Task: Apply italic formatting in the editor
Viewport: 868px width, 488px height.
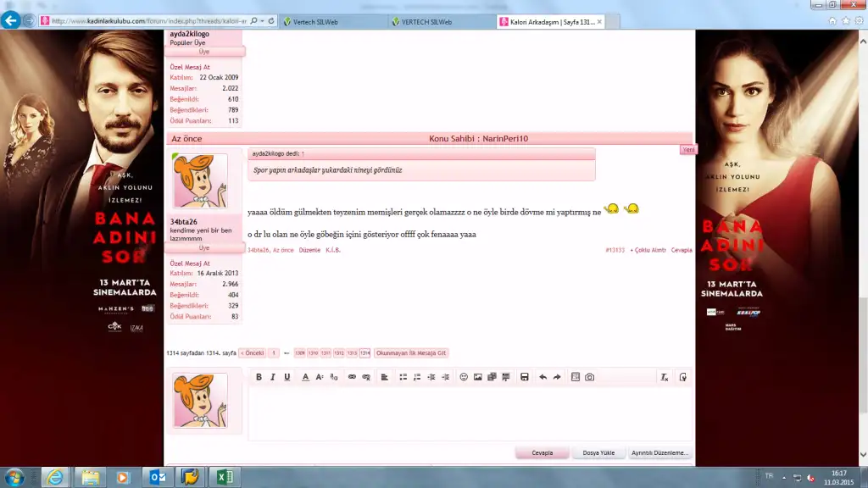Action: [273, 377]
